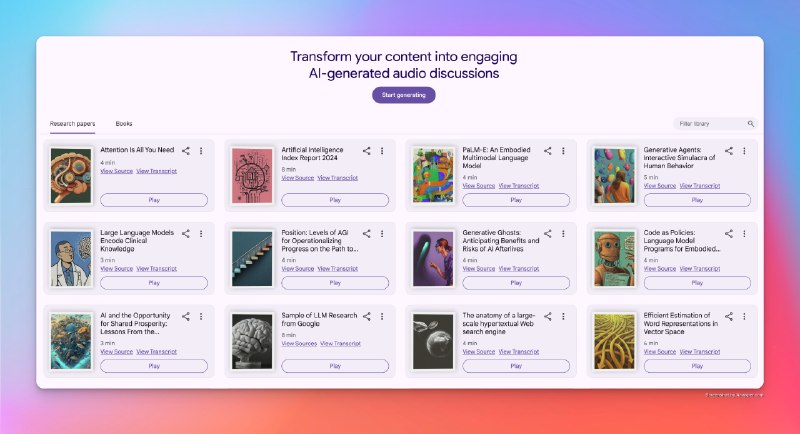This screenshot has width=800, height=434.
Task: Share the Efficient Estimation of Word Representations card
Action: coord(729,317)
